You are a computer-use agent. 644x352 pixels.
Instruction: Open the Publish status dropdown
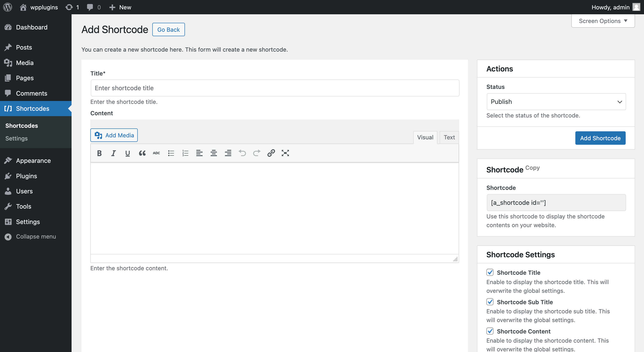coord(556,102)
